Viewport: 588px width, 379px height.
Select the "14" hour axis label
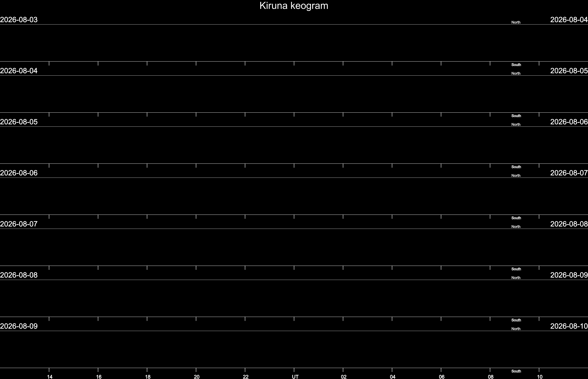point(50,377)
